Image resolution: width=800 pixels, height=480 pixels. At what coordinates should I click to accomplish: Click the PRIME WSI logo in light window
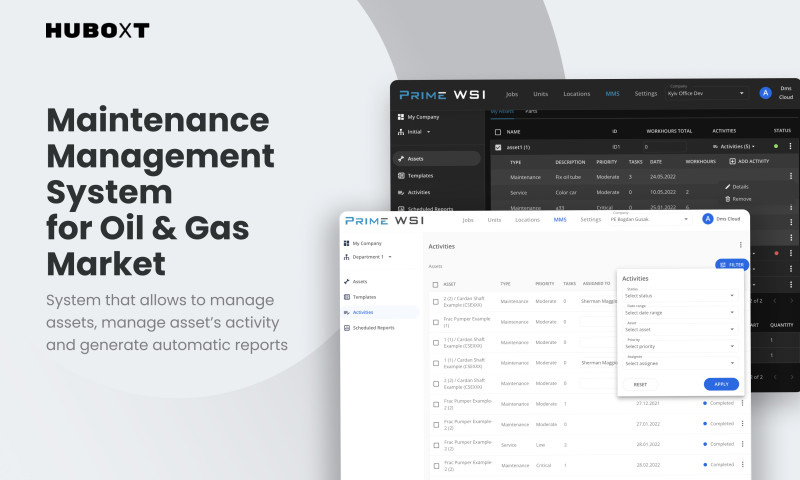point(384,220)
